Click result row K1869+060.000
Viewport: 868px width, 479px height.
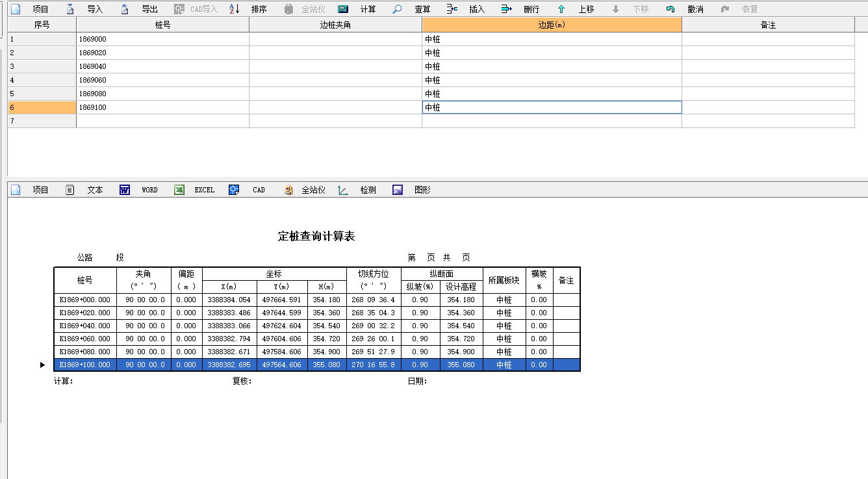(317, 339)
